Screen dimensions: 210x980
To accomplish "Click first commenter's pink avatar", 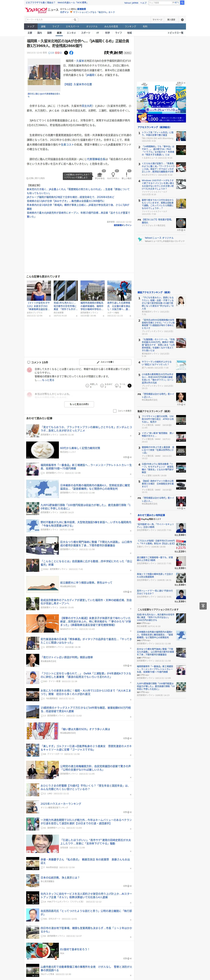I will [x=29, y=370].
